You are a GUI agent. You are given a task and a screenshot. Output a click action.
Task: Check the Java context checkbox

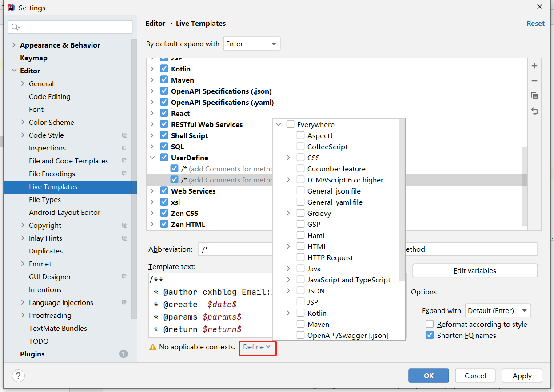[300, 269]
